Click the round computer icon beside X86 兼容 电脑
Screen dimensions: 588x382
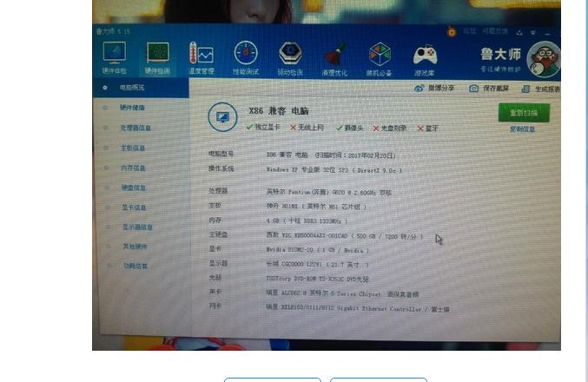tap(222, 117)
